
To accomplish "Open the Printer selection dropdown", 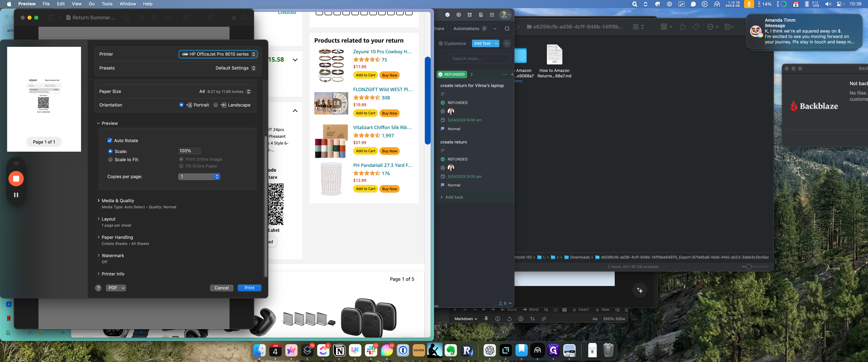I will pos(218,54).
